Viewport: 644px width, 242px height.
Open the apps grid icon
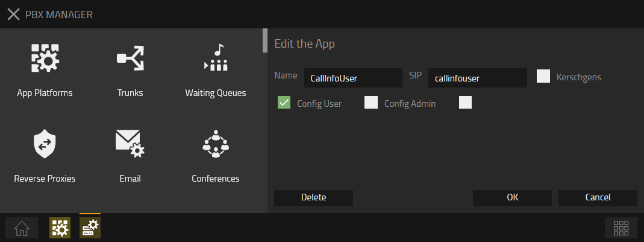621,228
